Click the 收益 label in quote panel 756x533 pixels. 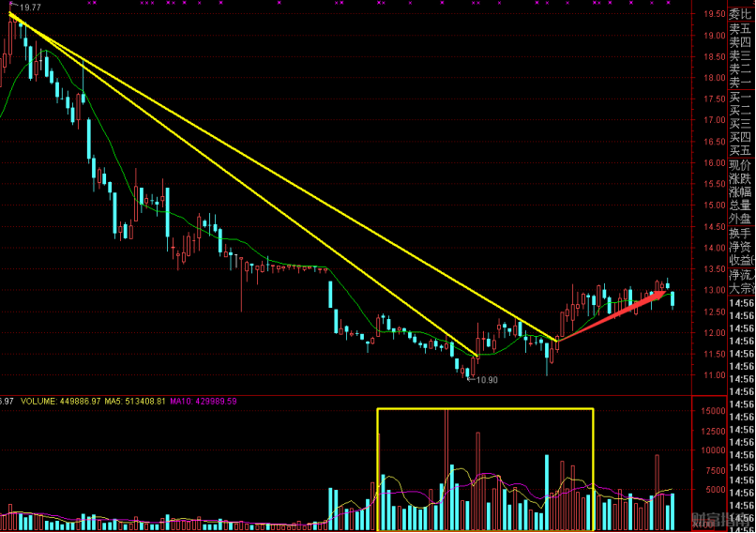pos(740,261)
